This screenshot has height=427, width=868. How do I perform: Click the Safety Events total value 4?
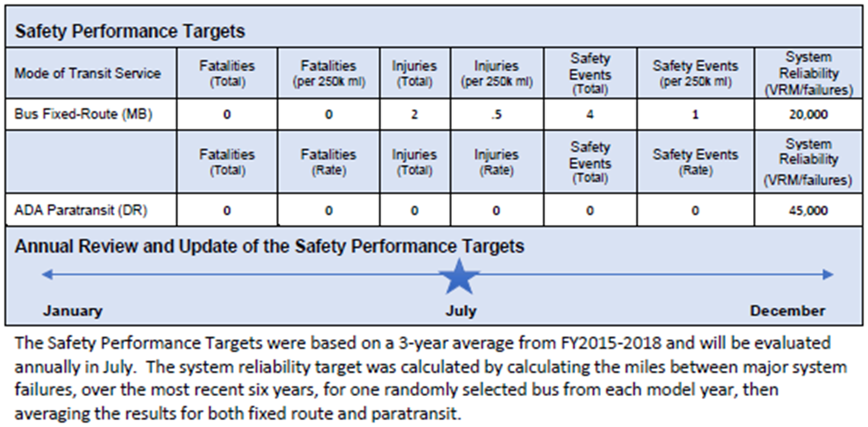(x=590, y=114)
